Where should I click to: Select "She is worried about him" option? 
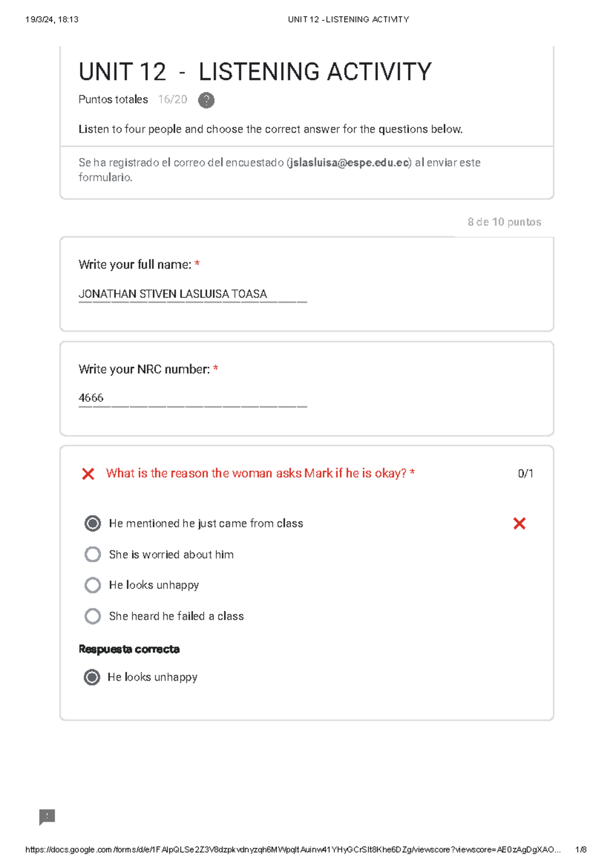click(92, 554)
